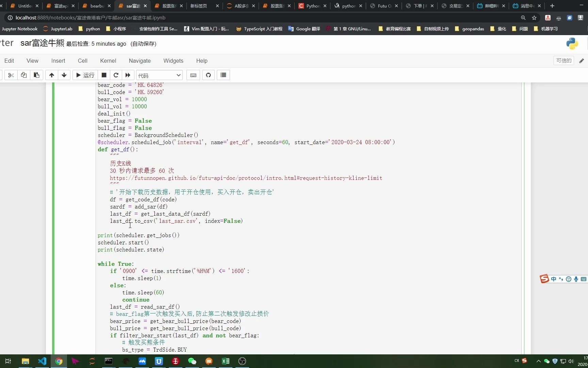Interrupt the kernel with the stop icon
Image resolution: width=588 pixels, height=368 pixels.
104,75
